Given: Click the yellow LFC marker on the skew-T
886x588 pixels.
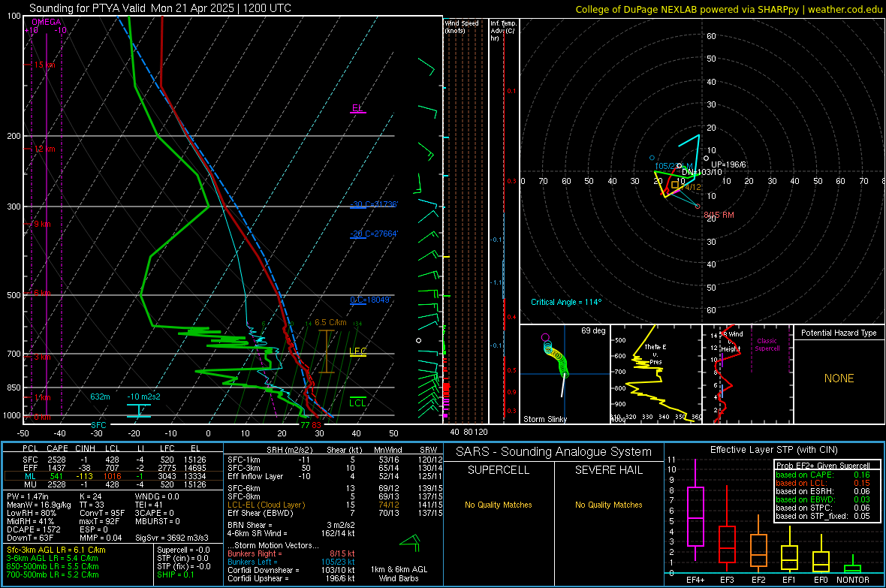Looking at the screenshot, I should tap(357, 351).
